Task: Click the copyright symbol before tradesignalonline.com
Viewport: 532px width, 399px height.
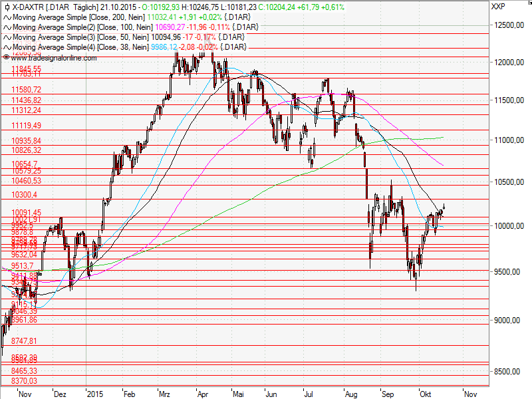Action: pos(6,58)
